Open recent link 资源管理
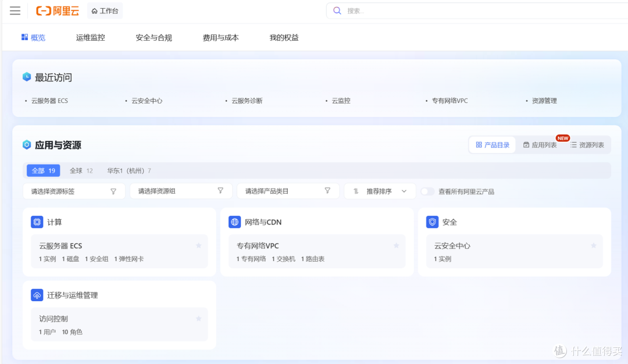The height and width of the screenshot is (364, 628). 544,101
